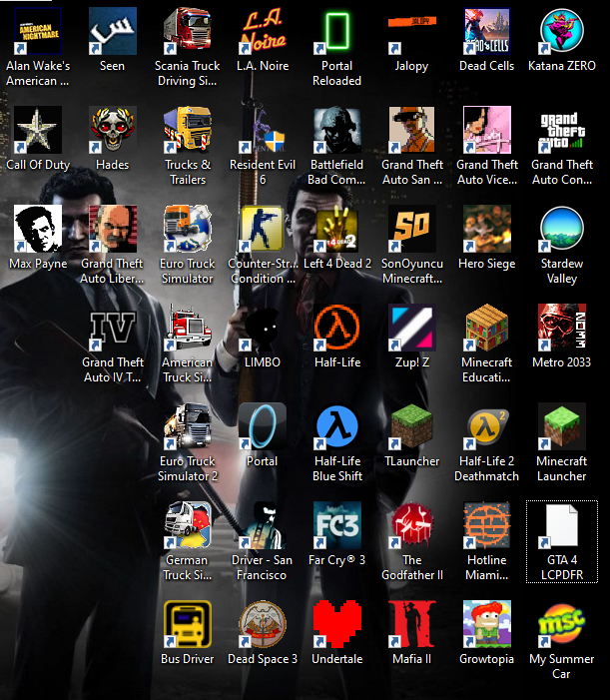610x700 pixels.
Task: Select American Truck Simulator icon
Action: point(188,328)
